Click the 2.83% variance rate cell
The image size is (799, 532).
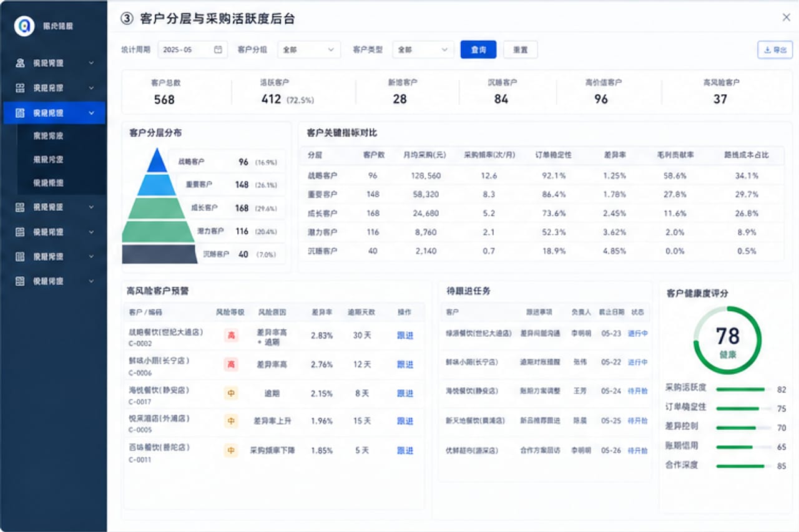coord(321,336)
